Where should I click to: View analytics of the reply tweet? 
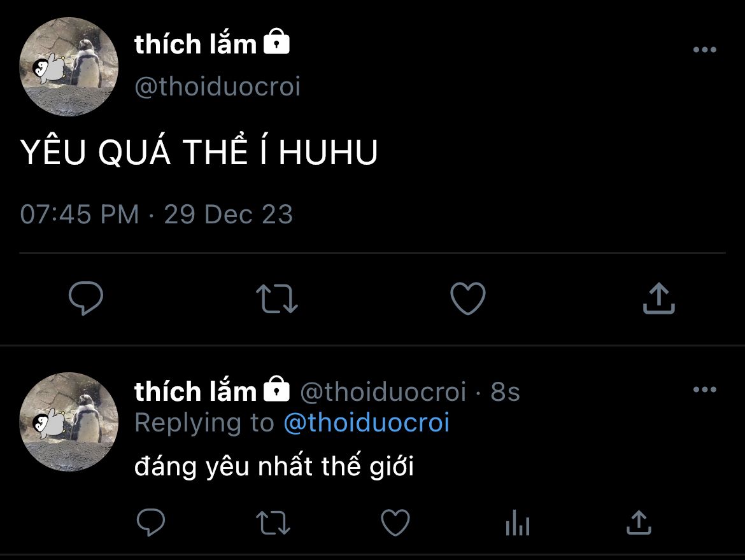tap(518, 522)
